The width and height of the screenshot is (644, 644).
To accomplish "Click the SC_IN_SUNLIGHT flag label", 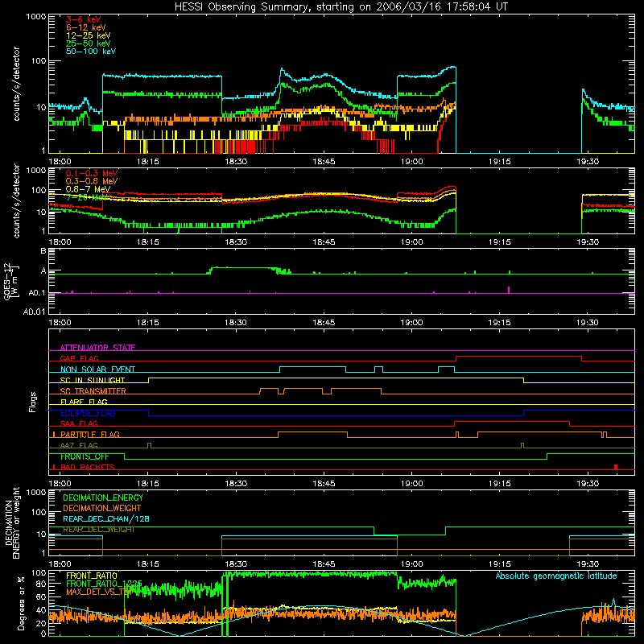I will point(93,380).
